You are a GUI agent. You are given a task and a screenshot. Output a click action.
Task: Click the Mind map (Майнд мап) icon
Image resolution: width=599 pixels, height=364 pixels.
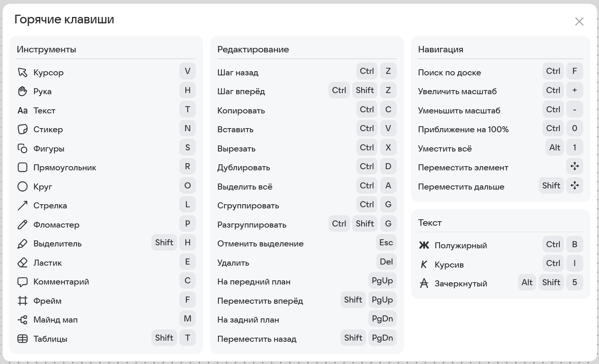pos(23,320)
